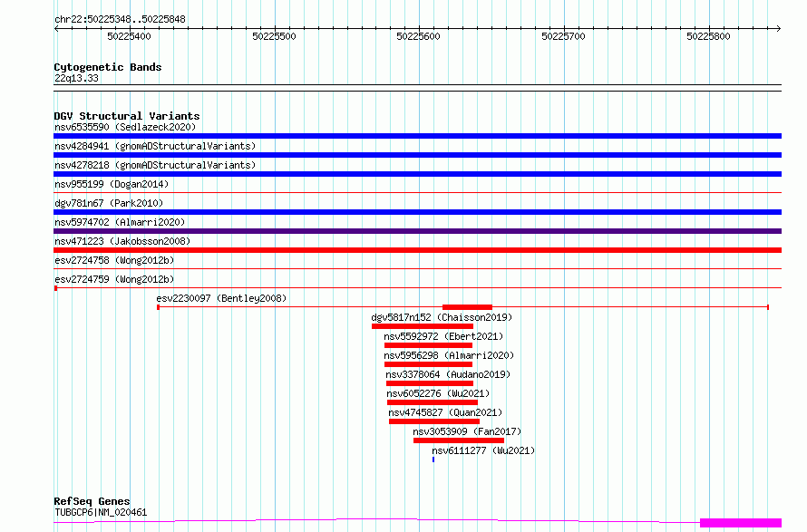This screenshot has width=807, height=532.
Task: Click the small blue marker under nsv6111277
Action: pos(433,459)
